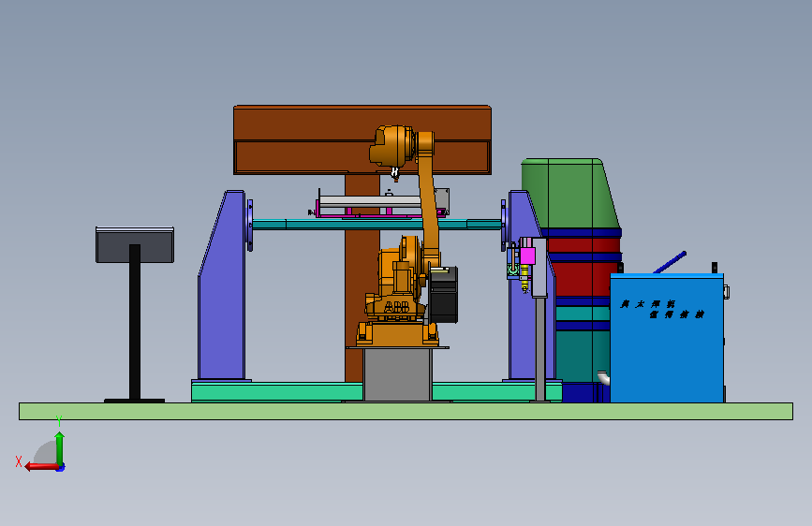Select the teal positioner crossbeam
812x526 pixels.
click(x=376, y=225)
